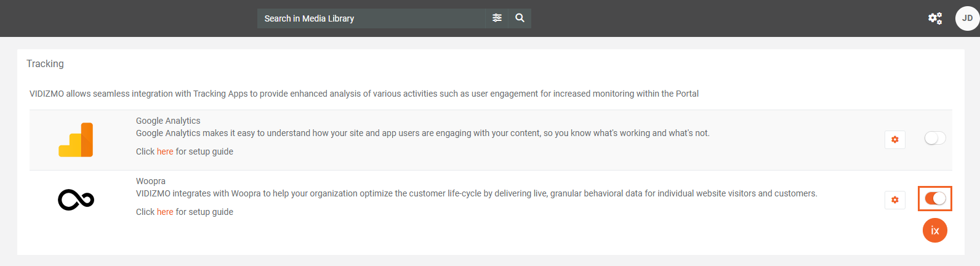This screenshot has height=266, width=980.
Task: Open advanced search filter options
Action: click(x=497, y=18)
